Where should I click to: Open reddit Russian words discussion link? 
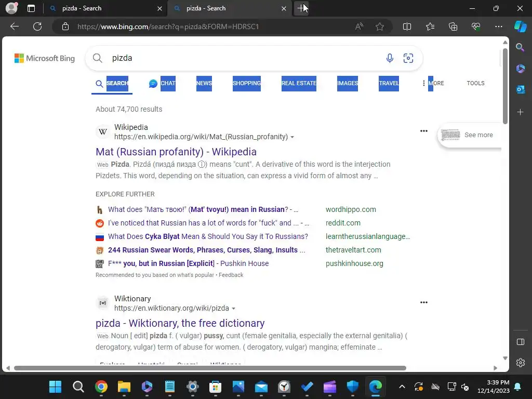tap(209, 223)
